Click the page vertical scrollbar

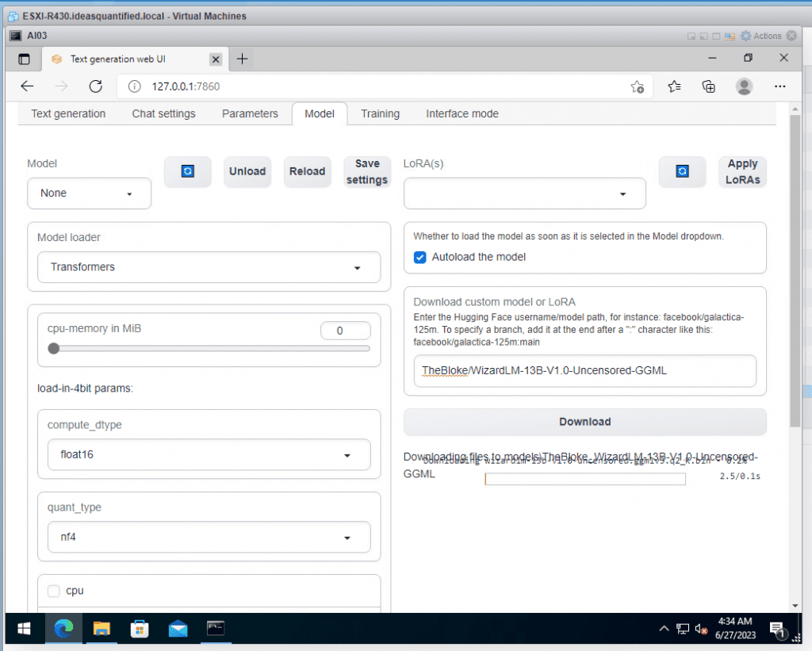click(x=795, y=270)
